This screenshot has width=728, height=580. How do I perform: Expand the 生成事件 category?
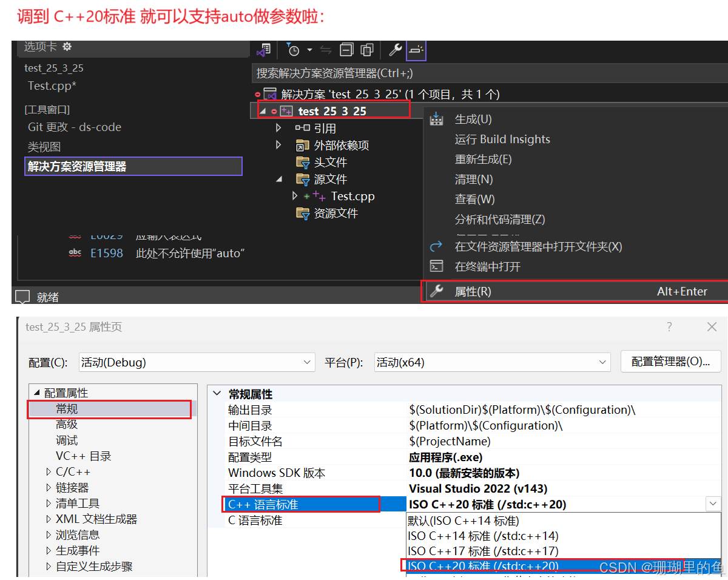tap(49, 551)
